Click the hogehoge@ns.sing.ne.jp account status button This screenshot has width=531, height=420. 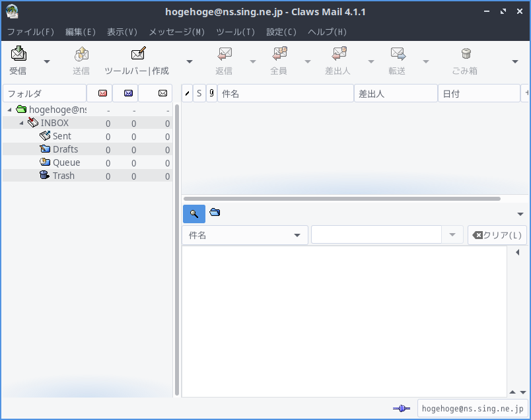point(472,409)
